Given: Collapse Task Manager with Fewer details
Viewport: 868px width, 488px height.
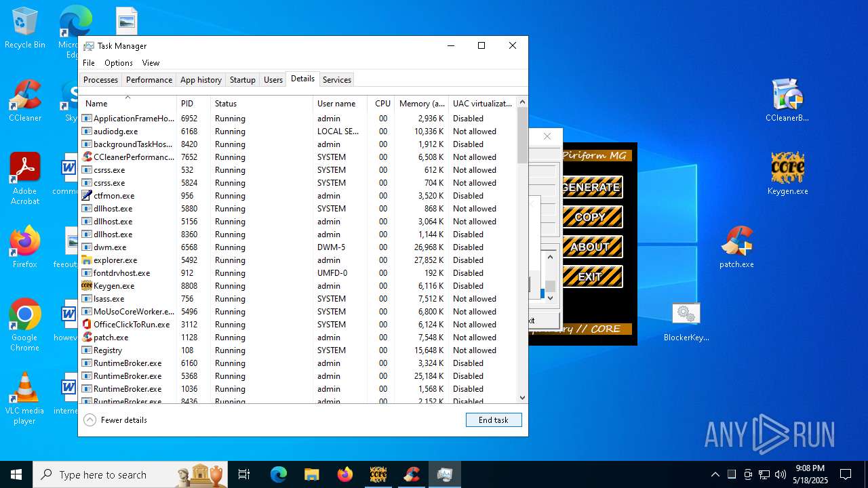Looking at the screenshot, I should pos(115,420).
